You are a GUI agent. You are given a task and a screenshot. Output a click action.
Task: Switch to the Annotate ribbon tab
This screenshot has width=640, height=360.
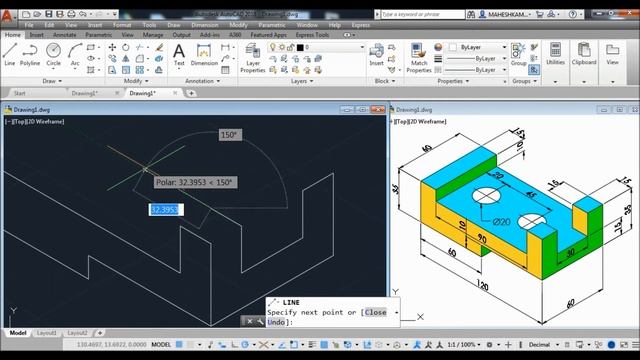pos(64,35)
